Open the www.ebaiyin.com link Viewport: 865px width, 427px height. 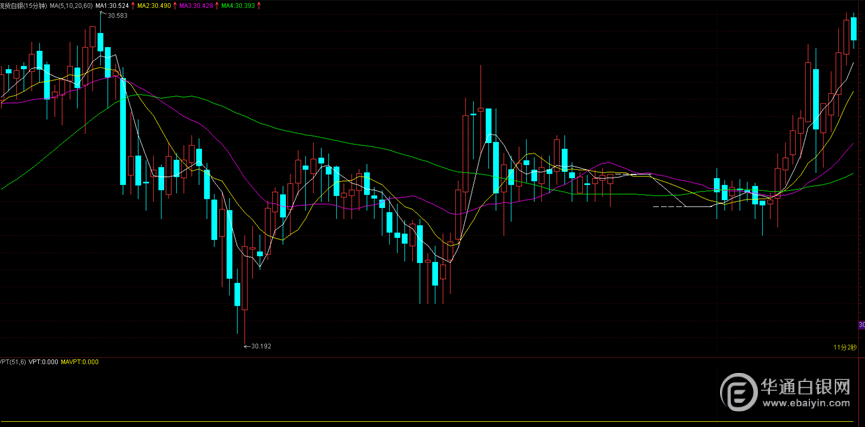pos(808,406)
